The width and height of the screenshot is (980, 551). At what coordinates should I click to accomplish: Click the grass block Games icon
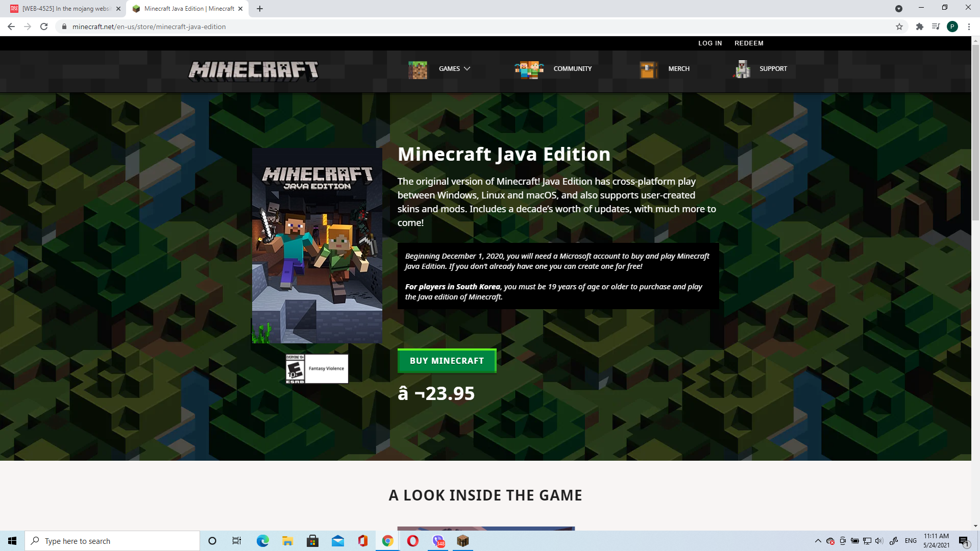[x=418, y=69]
